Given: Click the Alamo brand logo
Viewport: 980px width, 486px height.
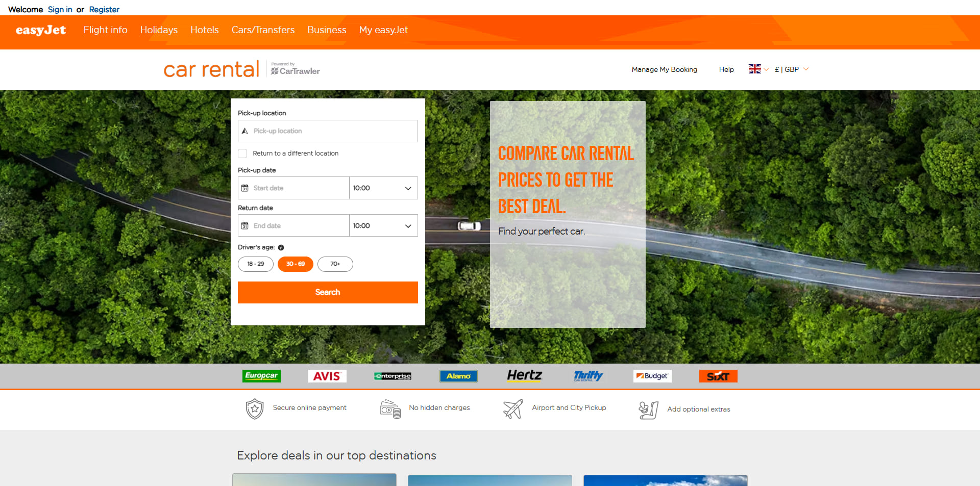Looking at the screenshot, I should coord(458,376).
